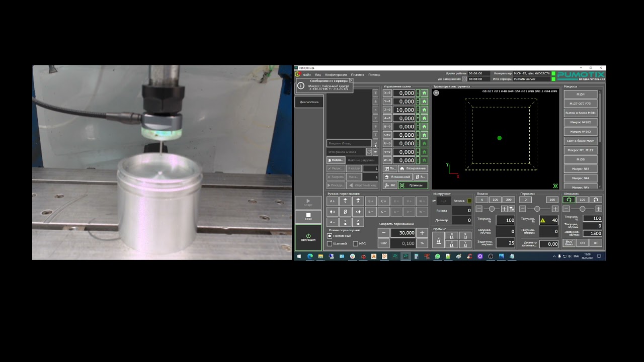Run the M154 macro
The image size is (644, 362).
coord(580,94)
